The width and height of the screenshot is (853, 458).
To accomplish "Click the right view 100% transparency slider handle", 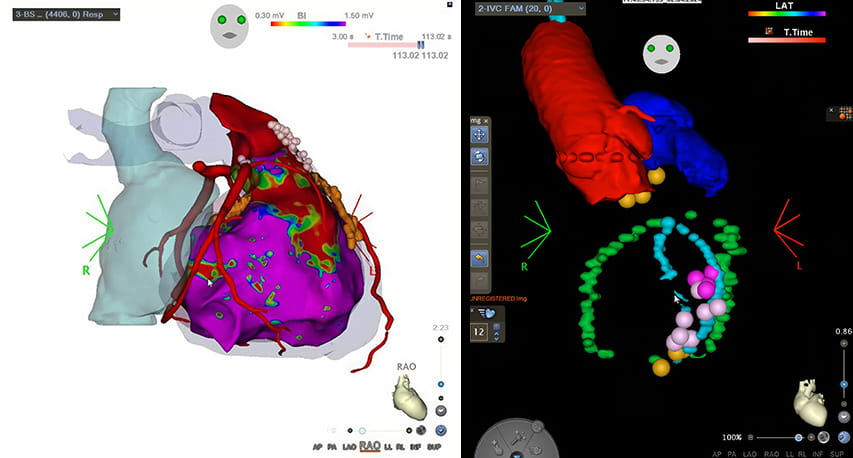I will pyautogui.click(x=798, y=437).
